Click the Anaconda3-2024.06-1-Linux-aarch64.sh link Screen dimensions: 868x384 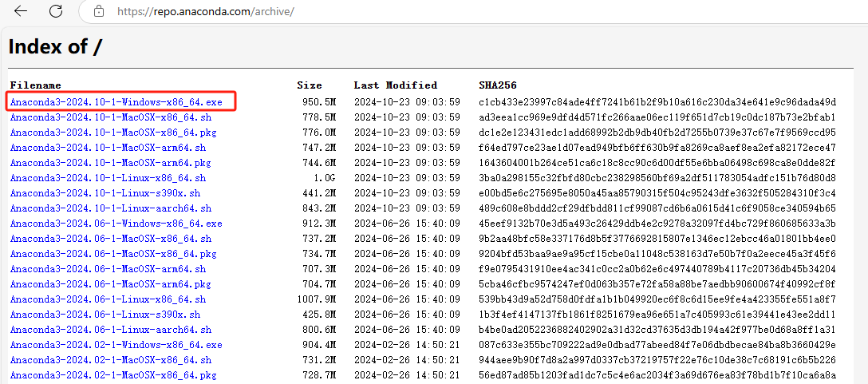click(111, 330)
